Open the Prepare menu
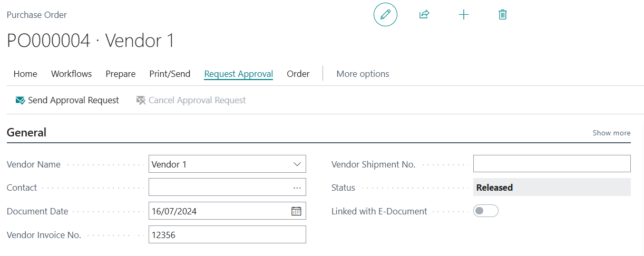Screen dimensions: 644x256 pos(120,74)
